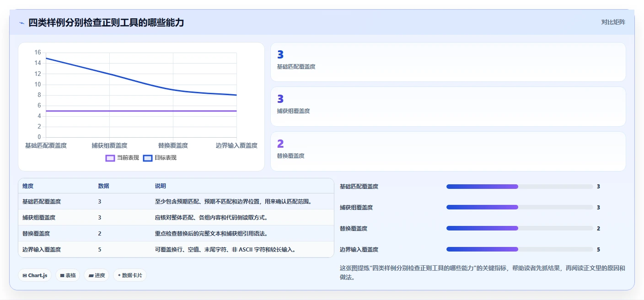Click the value 5 beside 边界输入覆盖度 progress bar
644x300 pixels.
point(598,250)
